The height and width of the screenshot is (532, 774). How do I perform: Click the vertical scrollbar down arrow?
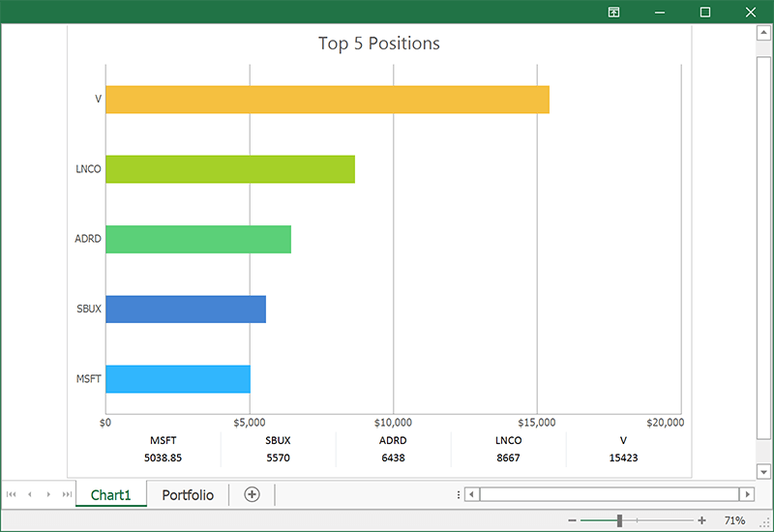[x=763, y=471]
